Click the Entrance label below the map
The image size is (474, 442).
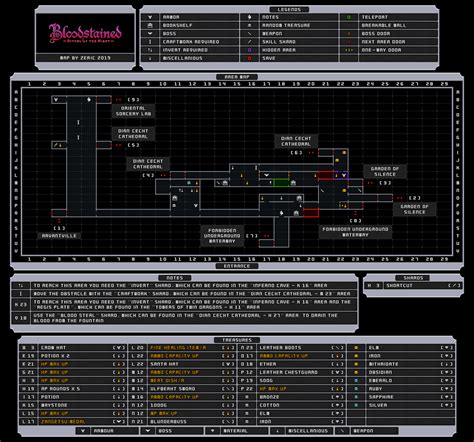(237, 266)
